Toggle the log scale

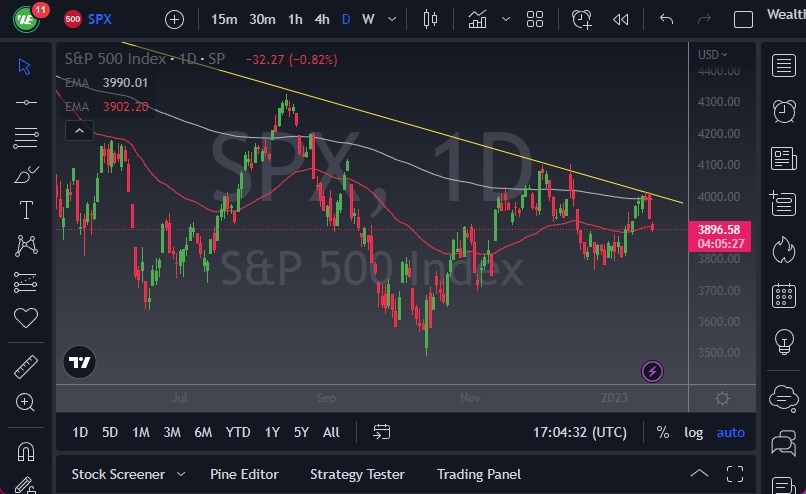[693, 432]
